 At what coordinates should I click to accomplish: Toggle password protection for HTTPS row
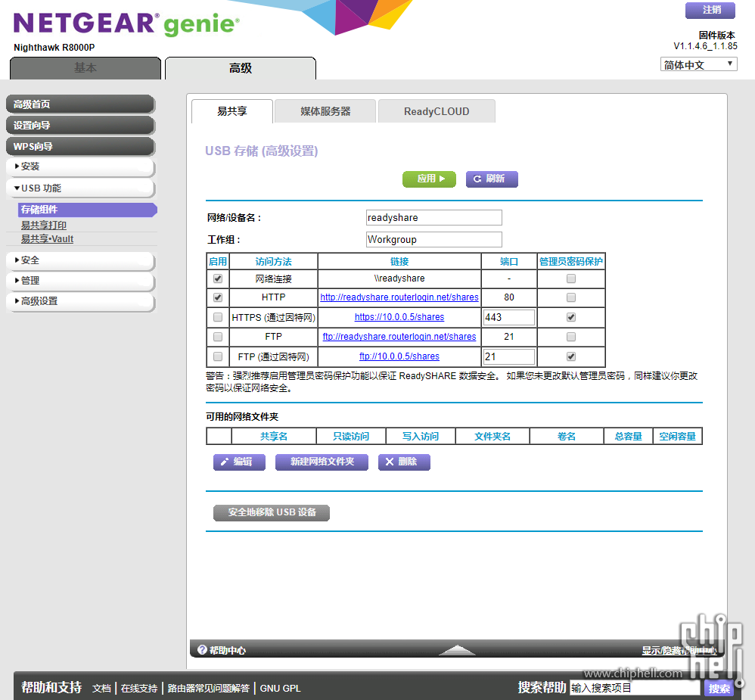tap(571, 317)
